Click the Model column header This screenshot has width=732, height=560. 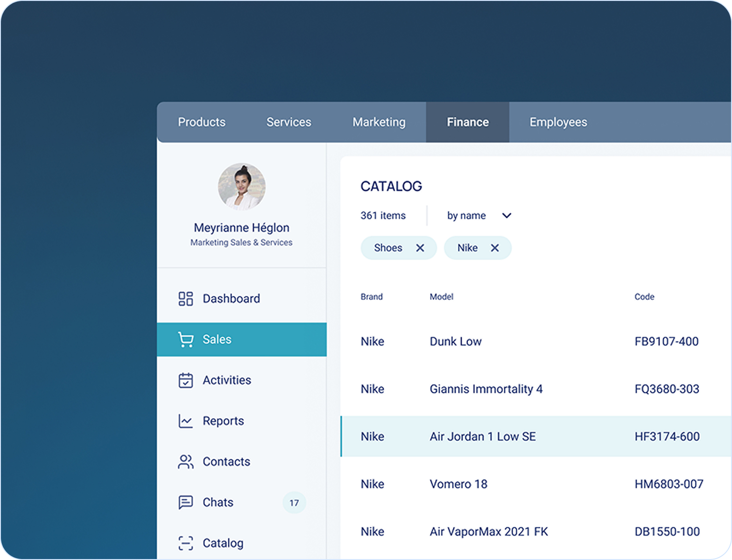tap(442, 297)
